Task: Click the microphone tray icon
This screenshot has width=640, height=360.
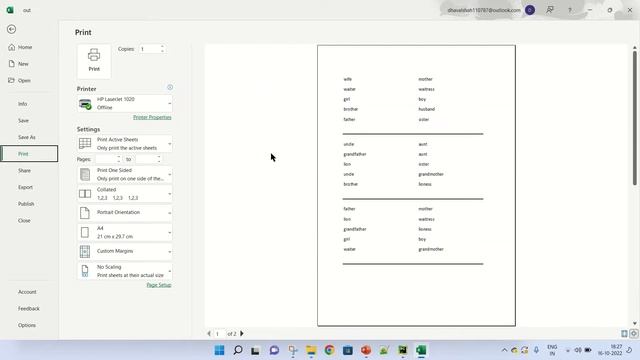Action: [536, 350]
